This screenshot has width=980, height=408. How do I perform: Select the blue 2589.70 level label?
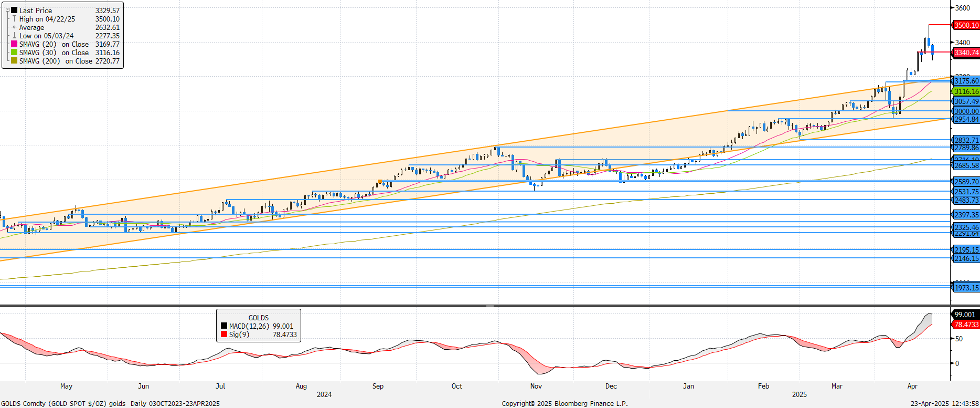click(966, 182)
